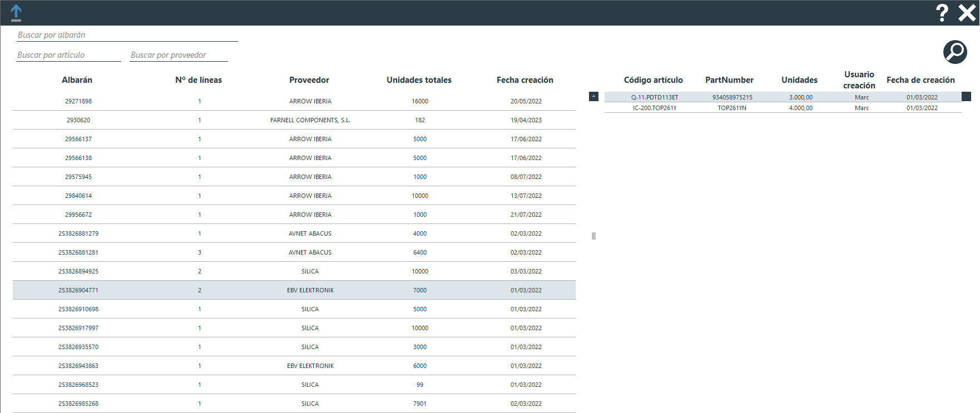Click the 'Buscar por artículo' input field
Screen dimensions: 980x413
pos(68,55)
